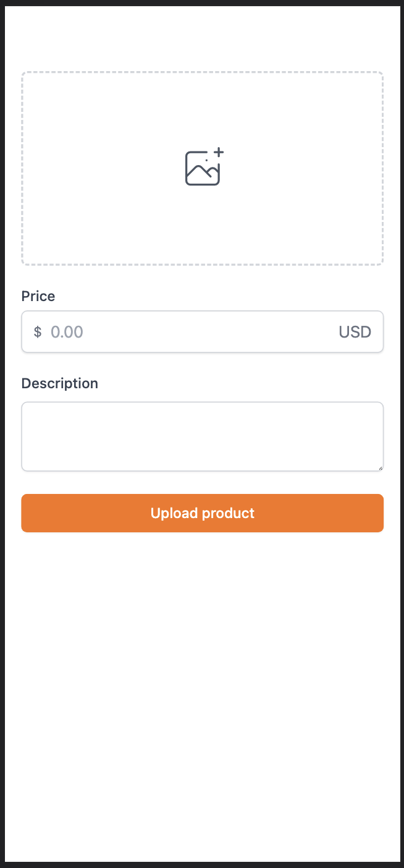Click the add photo icon

(203, 168)
